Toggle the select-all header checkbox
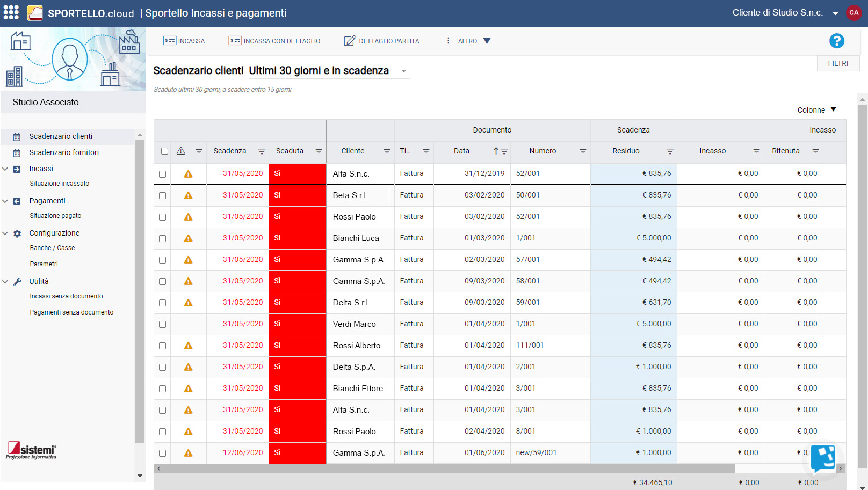Image resolution: width=868 pixels, height=490 pixels. (x=165, y=151)
